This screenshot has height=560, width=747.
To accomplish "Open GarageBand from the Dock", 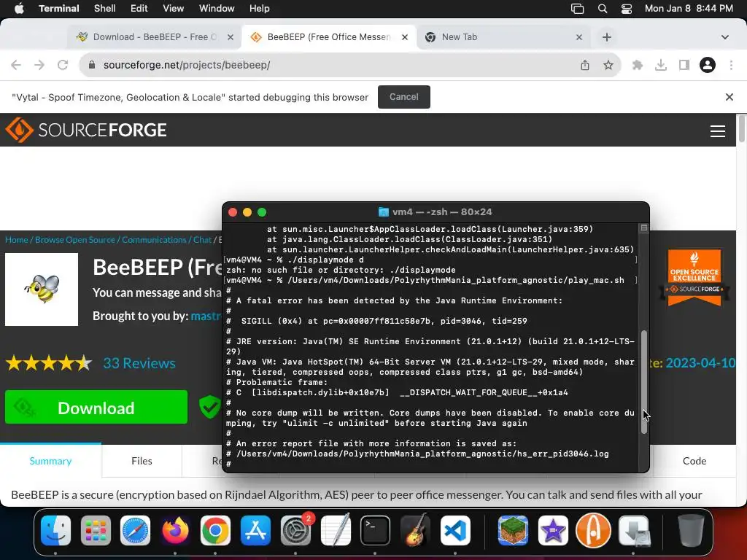I will point(415,530).
